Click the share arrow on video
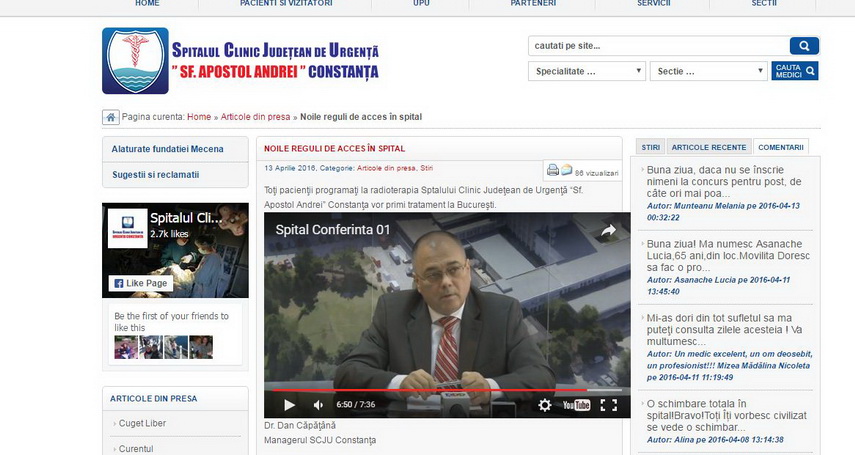Viewport: 855px width, 455px height. (x=607, y=231)
